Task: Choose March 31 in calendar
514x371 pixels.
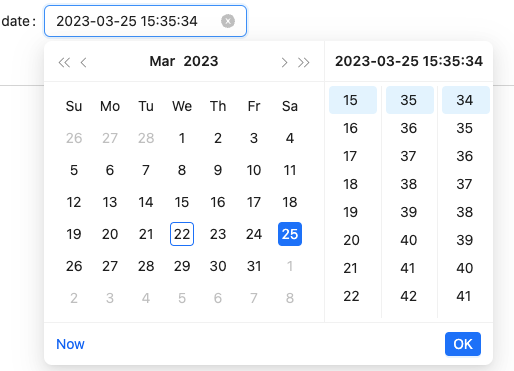Action: point(254,266)
